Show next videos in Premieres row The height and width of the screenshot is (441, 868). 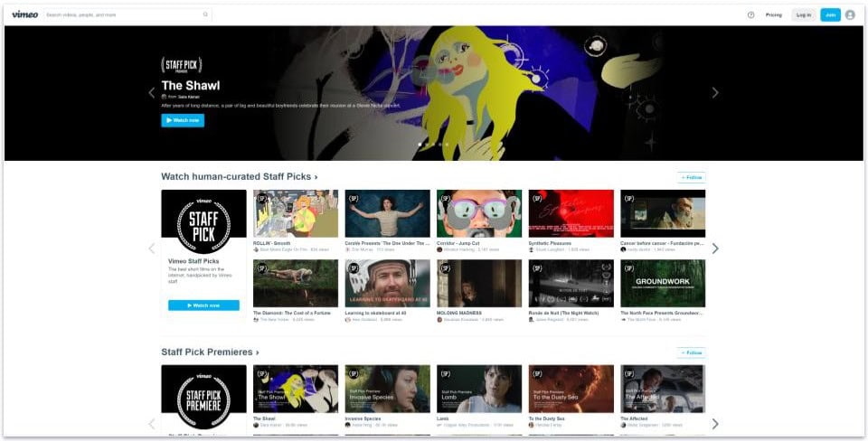coord(714,424)
